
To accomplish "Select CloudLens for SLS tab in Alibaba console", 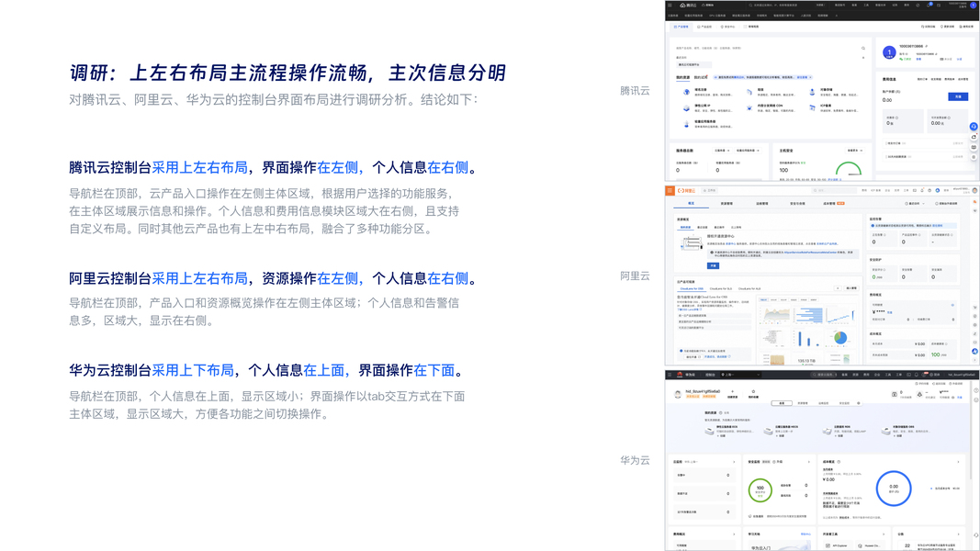I will click(721, 288).
